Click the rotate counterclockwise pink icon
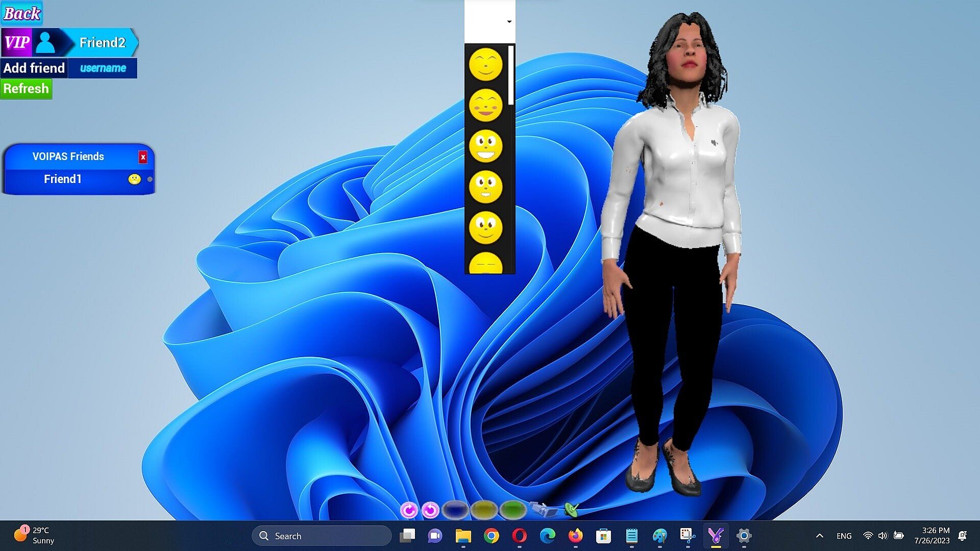This screenshot has width=980, height=551. (430, 510)
